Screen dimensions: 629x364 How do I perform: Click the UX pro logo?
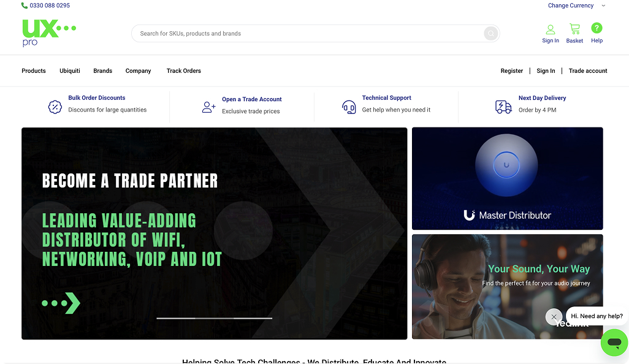48,32
